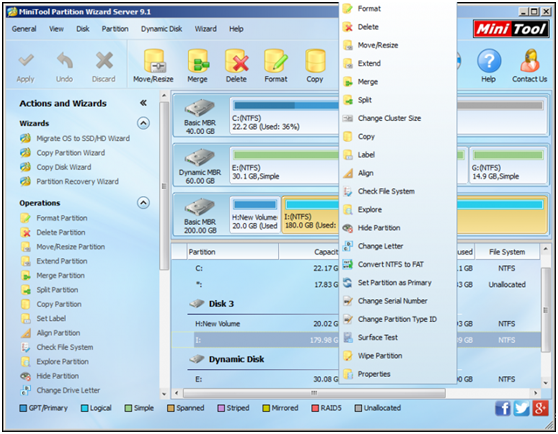Open the Partition menu
Screen dimensions: 558x434
point(115,29)
